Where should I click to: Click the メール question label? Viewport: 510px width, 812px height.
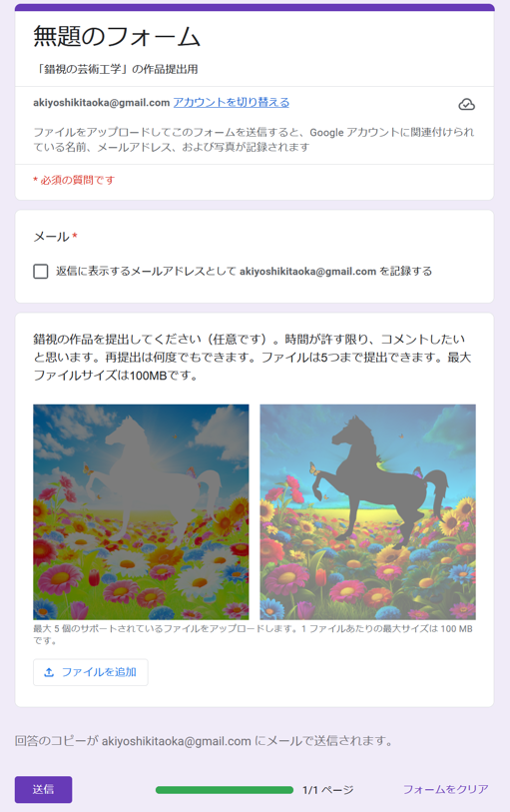(x=51, y=237)
